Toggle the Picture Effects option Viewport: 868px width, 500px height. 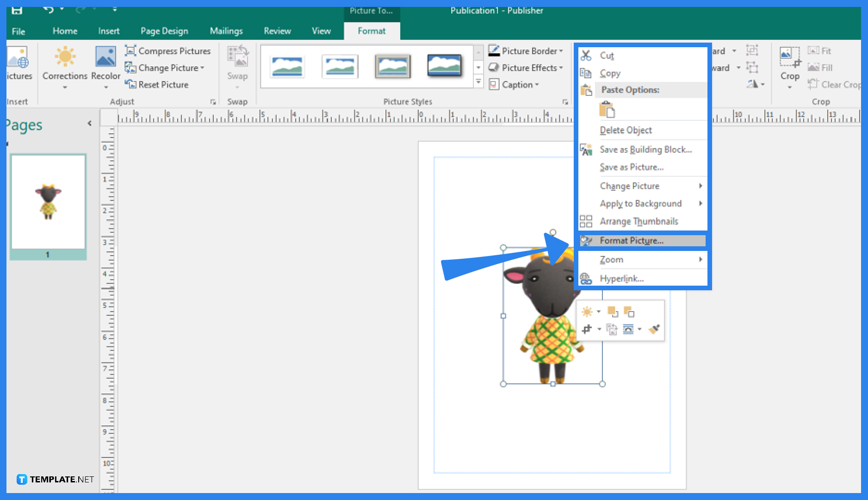[527, 68]
